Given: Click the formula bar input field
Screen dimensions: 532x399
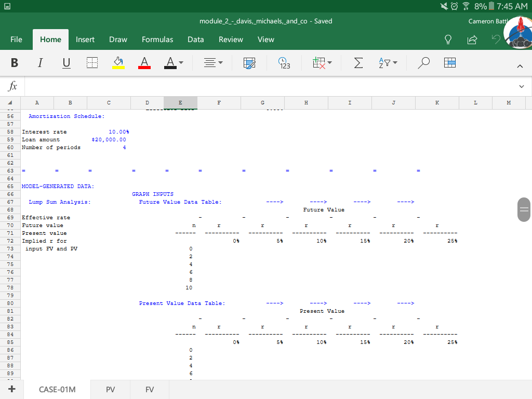Looking at the screenshot, I should [270, 86].
